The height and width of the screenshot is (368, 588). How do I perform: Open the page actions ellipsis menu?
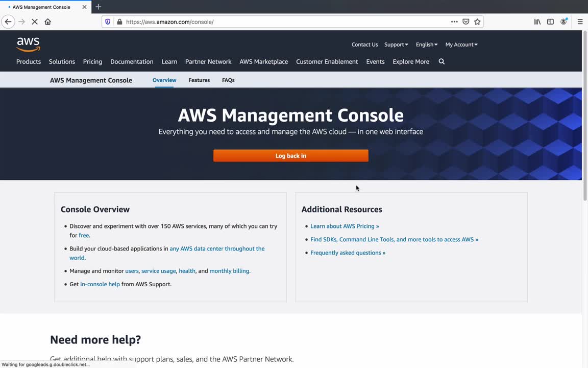[454, 22]
